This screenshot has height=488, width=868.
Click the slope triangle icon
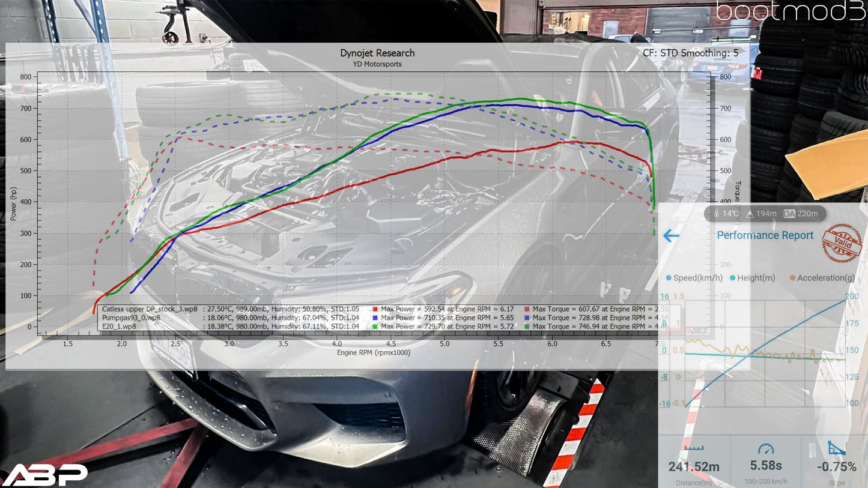[836, 448]
